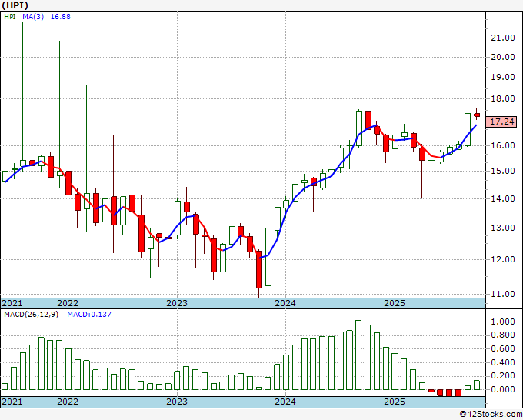Click 2025 on the MACD timeline

pyautogui.click(x=395, y=402)
